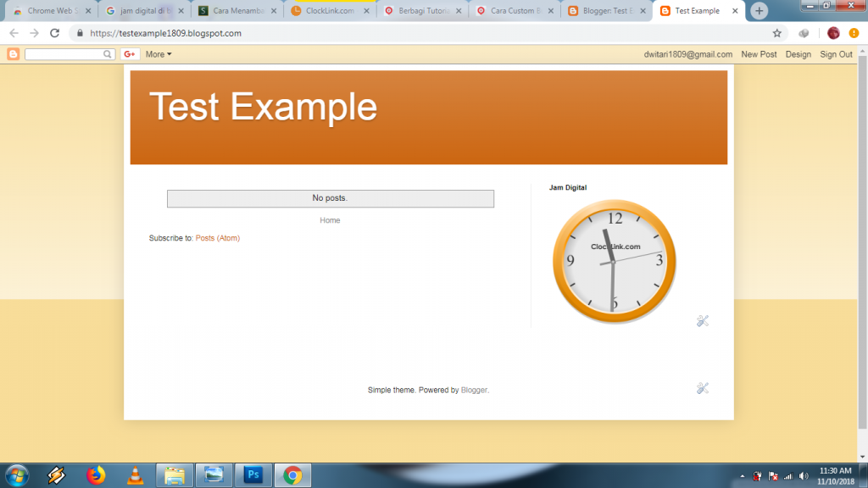Click the gray extension icon in toolbar
The height and width of the screenshot is (488, 868).
804,33
